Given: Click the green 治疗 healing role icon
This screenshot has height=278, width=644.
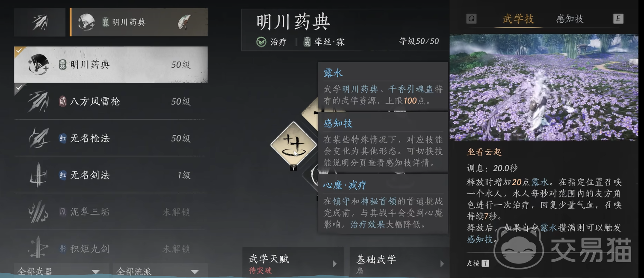Looking at the screenshot, I should pos(261,42).
